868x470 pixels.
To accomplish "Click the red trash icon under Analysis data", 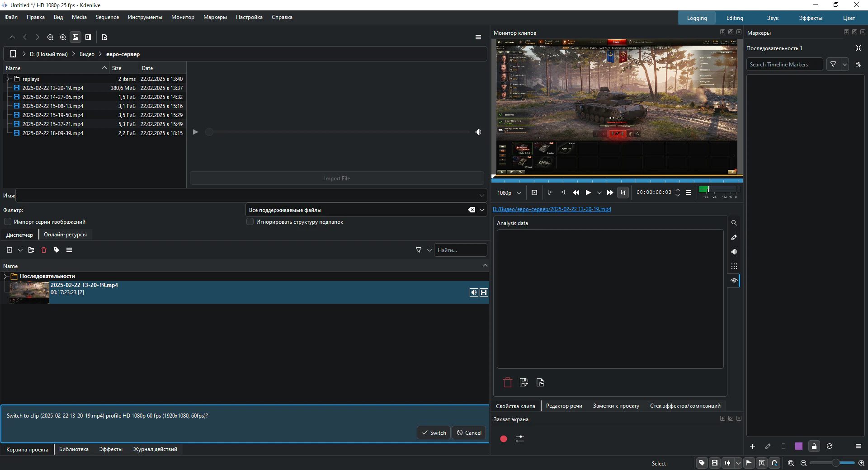I will (x=508, y=383).
